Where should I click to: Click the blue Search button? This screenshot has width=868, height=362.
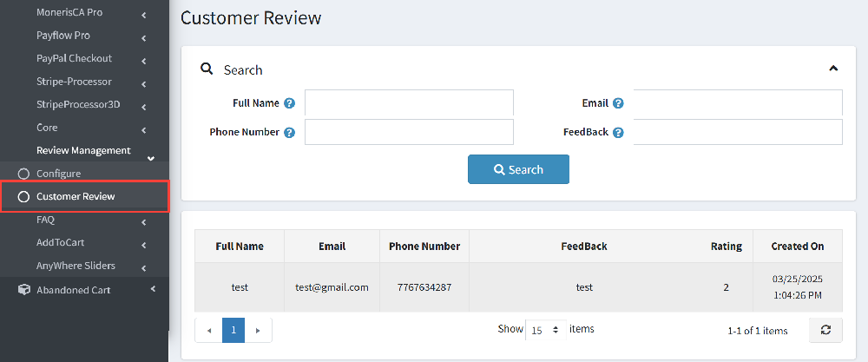tap(519, 169)
